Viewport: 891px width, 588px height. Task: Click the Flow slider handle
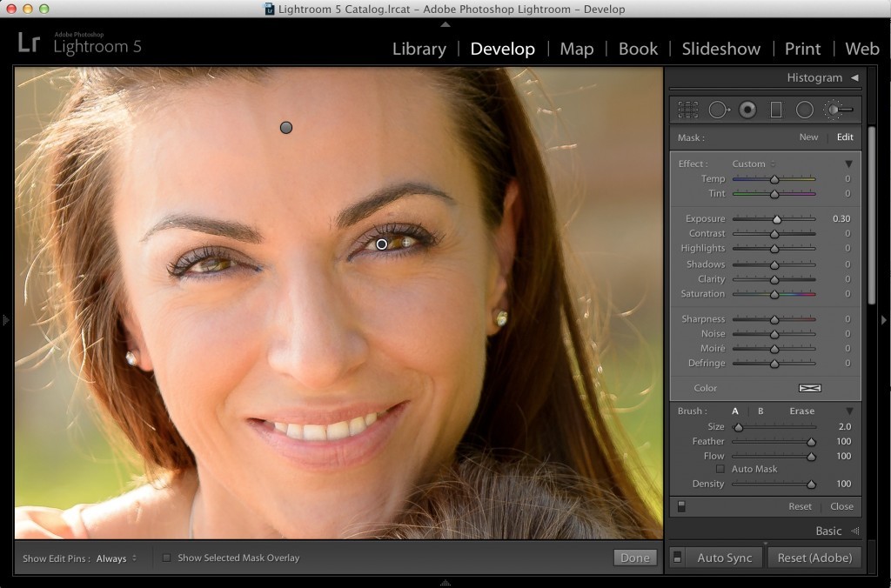pos(811,457)
